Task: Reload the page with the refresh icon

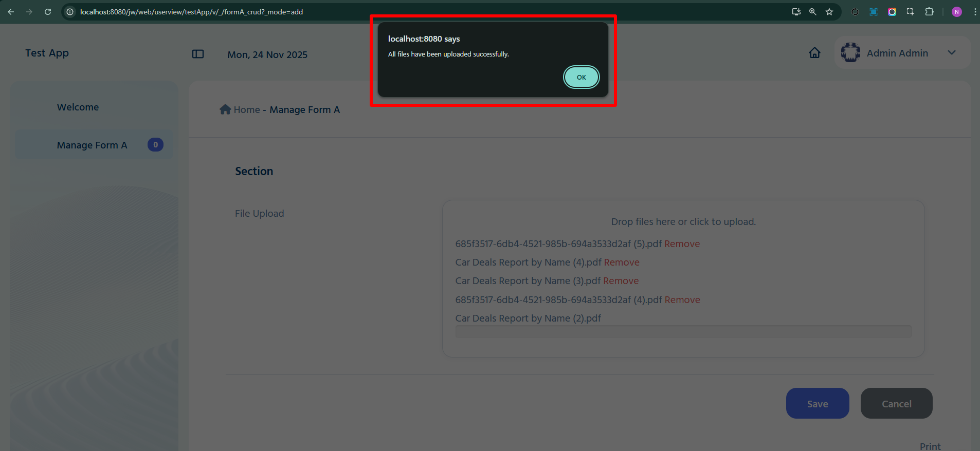Action: coord(48,11)
